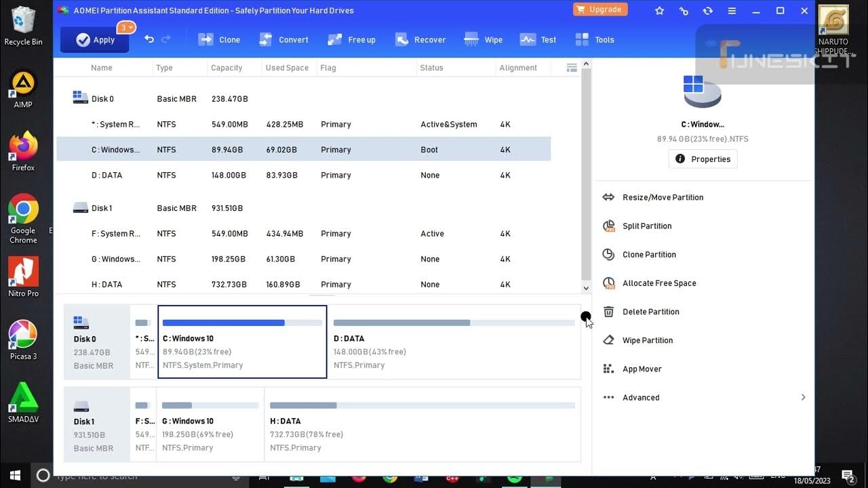Click the scroll down arrow of partition list
This screenshot has width=868, height=488.
coord(587,288)
